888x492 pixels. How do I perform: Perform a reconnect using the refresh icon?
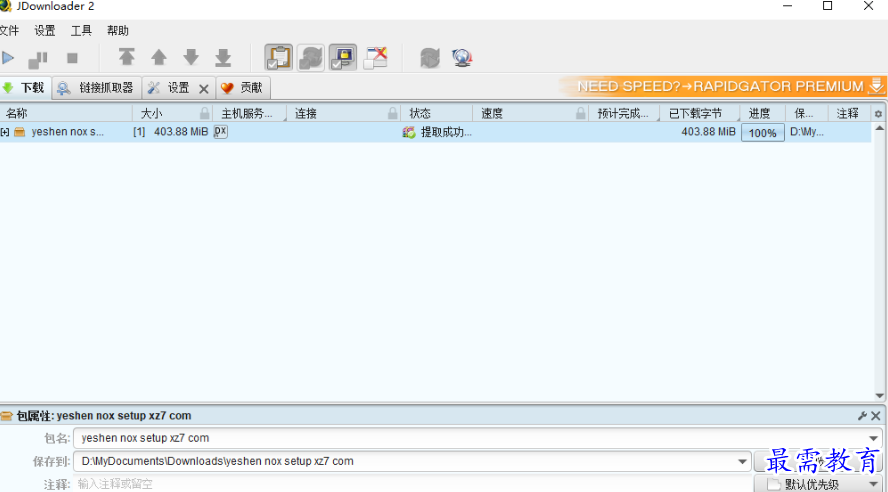[x=430, y=58]
